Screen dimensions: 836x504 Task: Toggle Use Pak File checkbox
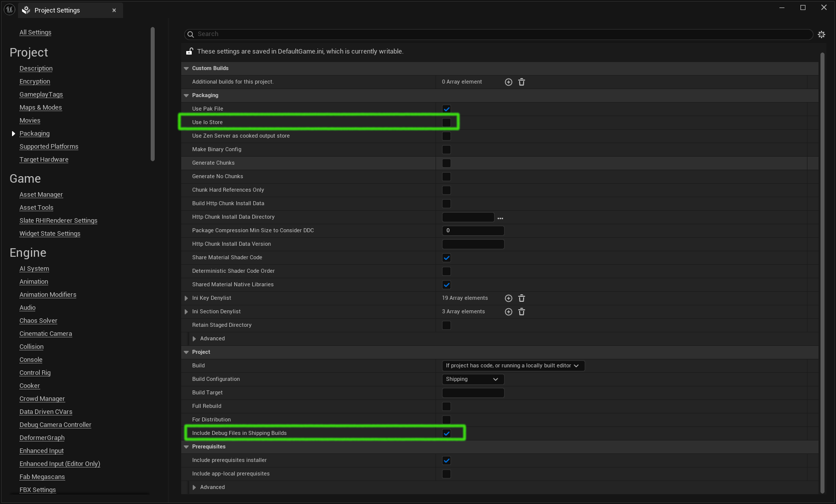pos(447,109)
